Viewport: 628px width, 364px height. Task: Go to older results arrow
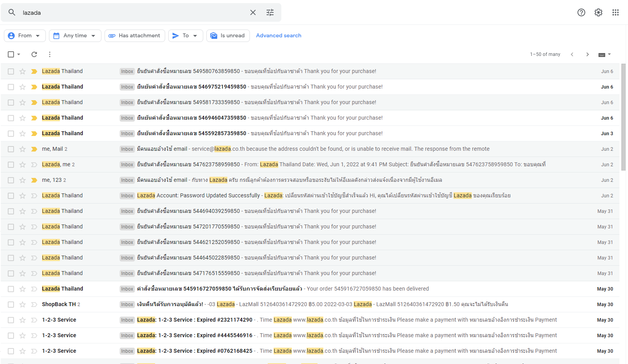pos(588,54)
